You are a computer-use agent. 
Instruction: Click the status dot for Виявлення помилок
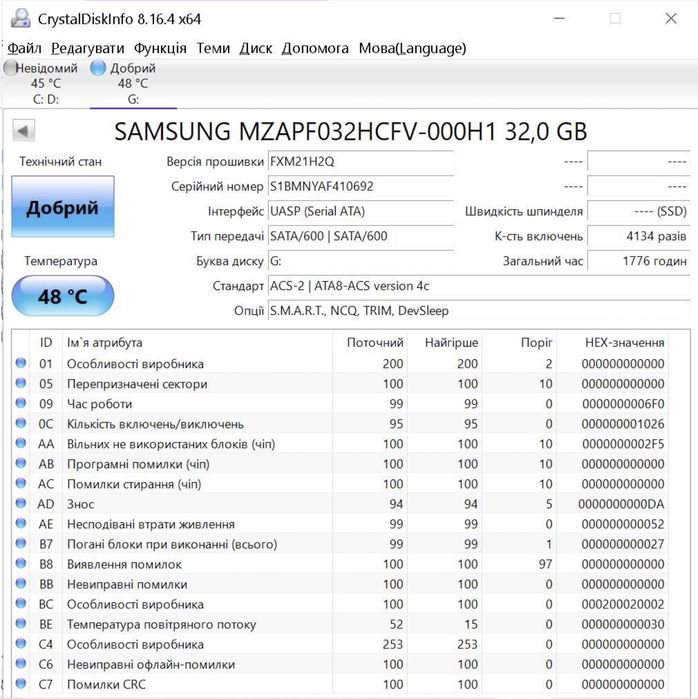tap(21, 563)
